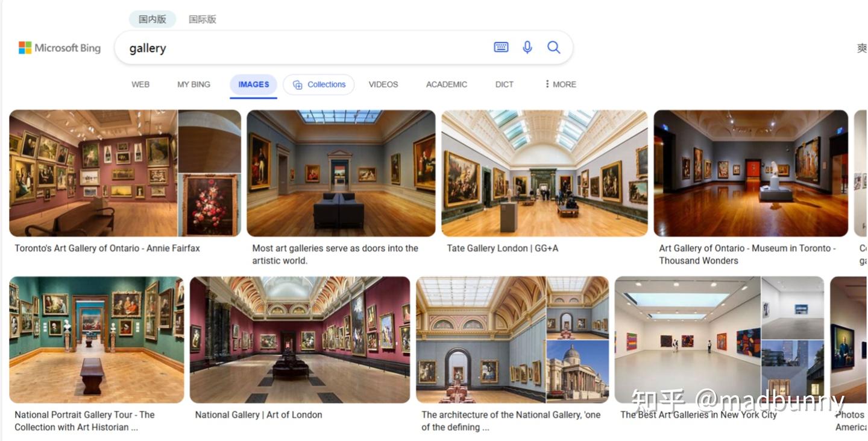
Task: Select the MY BING tab
Action: coord(194,84)
